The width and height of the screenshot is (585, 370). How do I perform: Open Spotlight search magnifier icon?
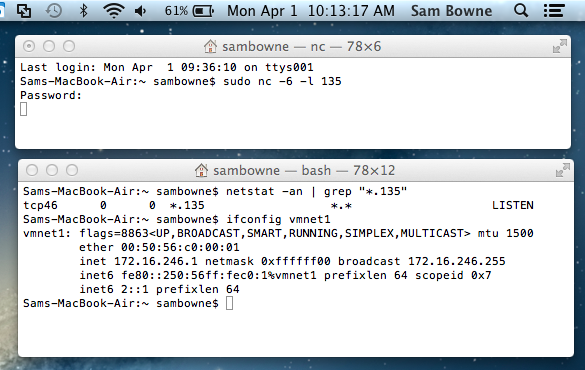[x=521, y=10]
